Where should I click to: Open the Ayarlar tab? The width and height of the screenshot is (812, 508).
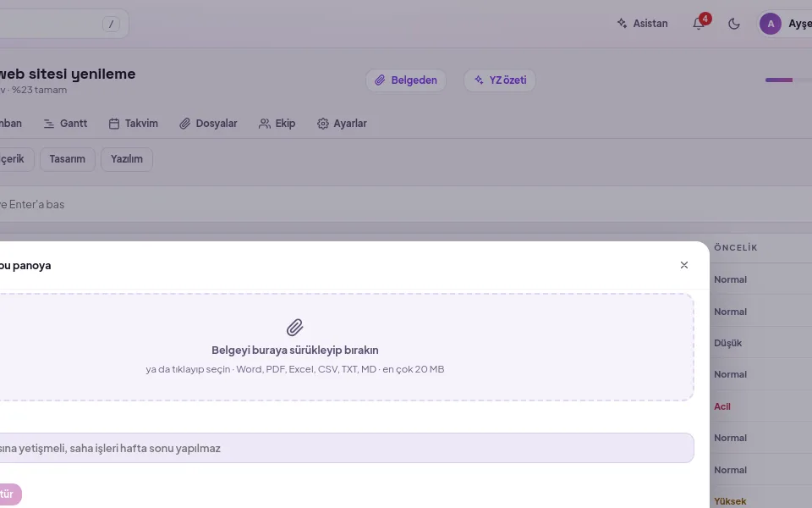point(342,124)
